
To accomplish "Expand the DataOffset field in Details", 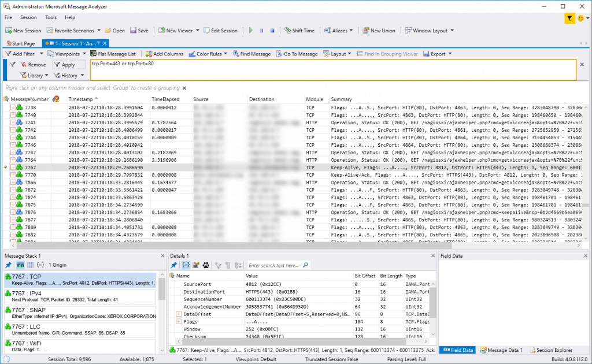I will pyautogui.click(x=179, y=314).
